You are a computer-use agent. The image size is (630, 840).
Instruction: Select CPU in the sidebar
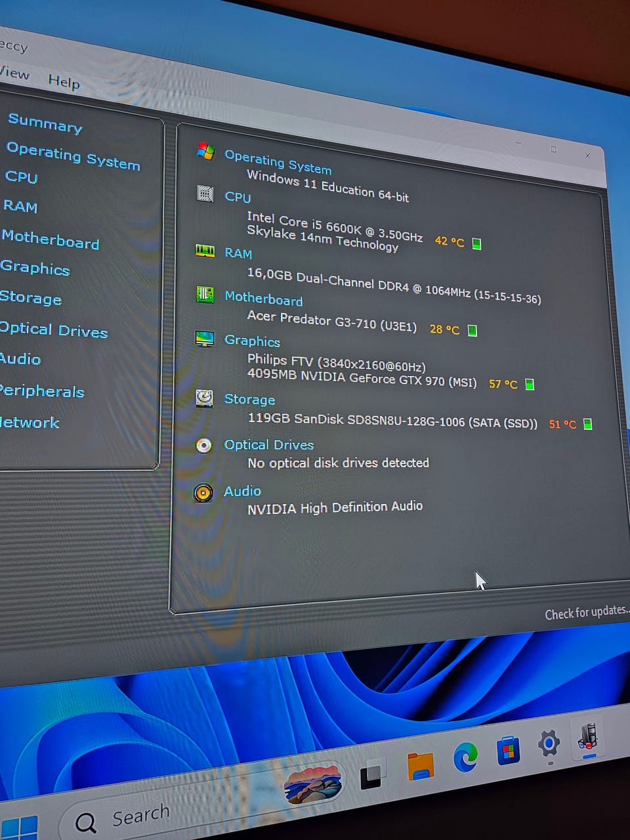coord(21,177)
